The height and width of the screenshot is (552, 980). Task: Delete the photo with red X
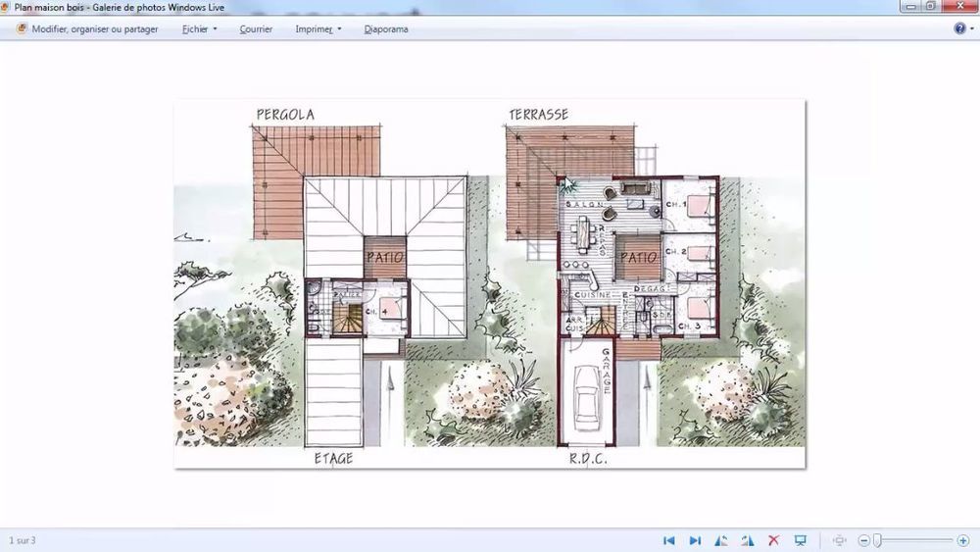point(773,540)
